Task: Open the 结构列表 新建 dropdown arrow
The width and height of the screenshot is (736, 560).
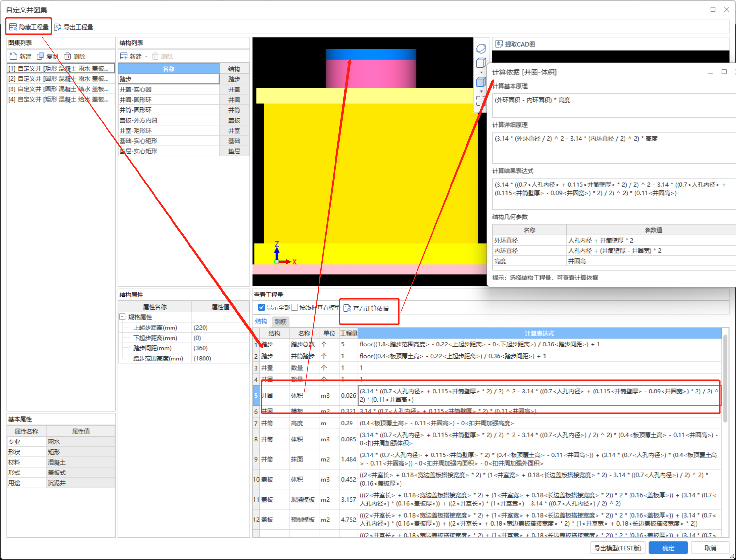Action: click(146, 57)
